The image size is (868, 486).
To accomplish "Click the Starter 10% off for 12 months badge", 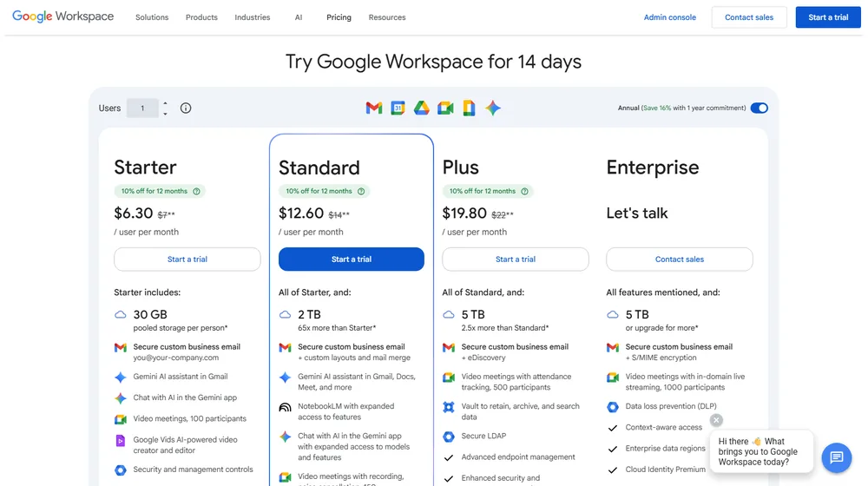I will tap(160, 191).
